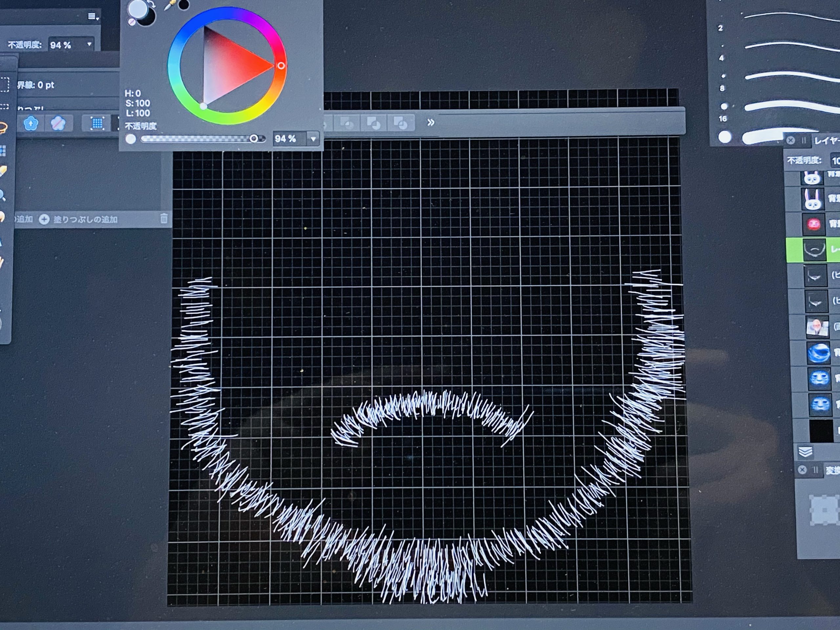This screenshot has height=630, width=840.
Task: Click the pause icon beside the 変換 transform tab
Action: [815, 470]
